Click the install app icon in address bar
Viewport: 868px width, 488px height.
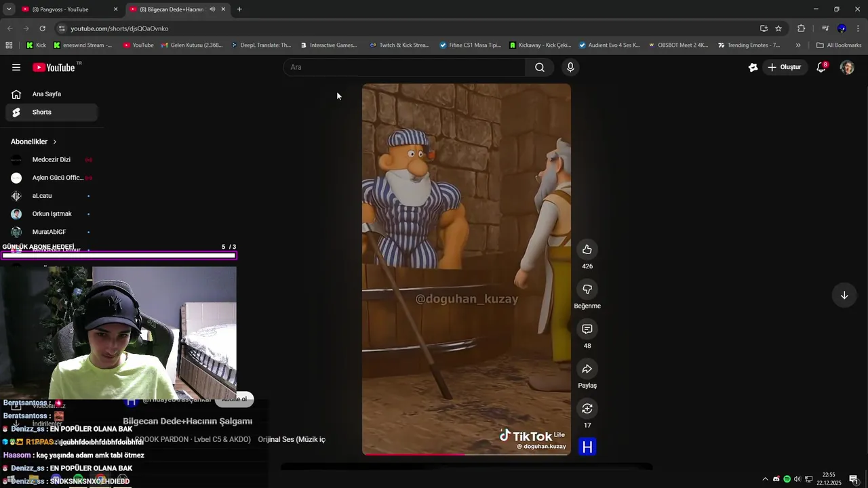click(764, 28)
